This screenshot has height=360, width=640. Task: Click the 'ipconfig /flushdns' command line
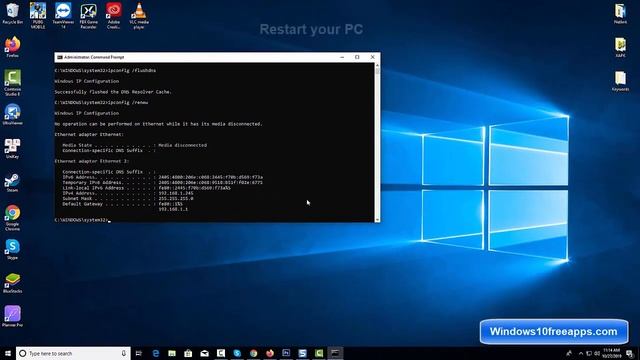(x=105, y=71)
